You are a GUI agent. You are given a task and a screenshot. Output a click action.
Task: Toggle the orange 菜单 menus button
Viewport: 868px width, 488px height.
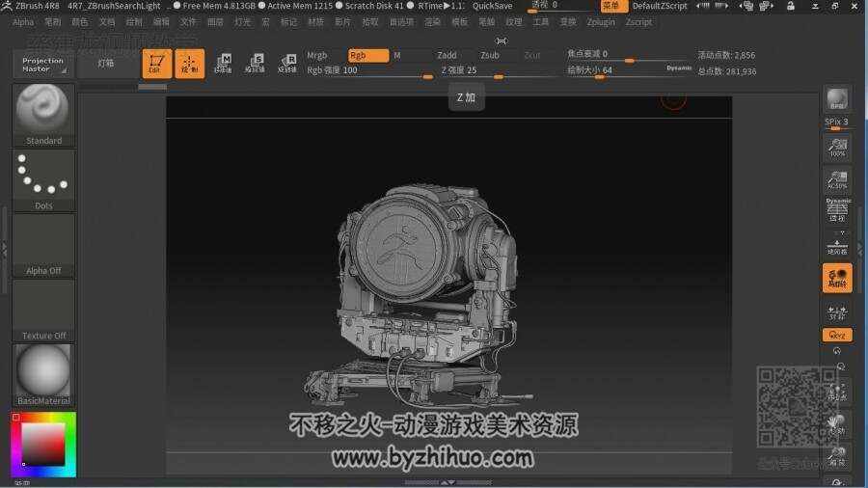point(614,6)
